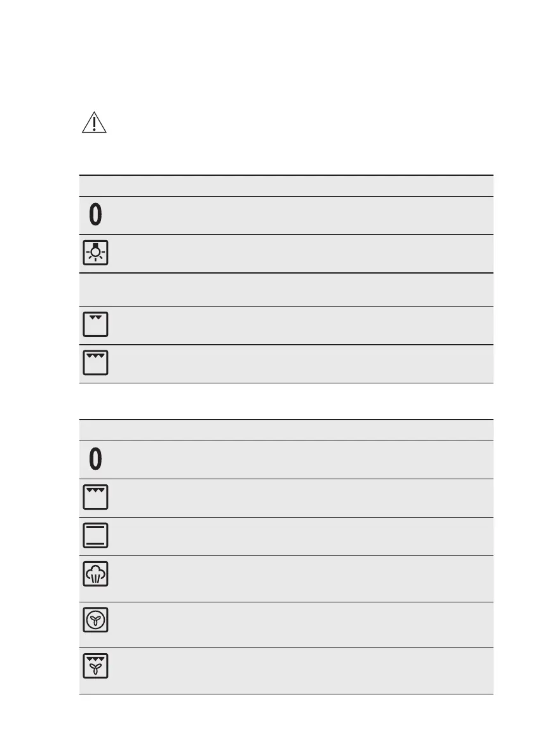Select the conventional top and bottom heat icon
This screenshot has height=756, width=533.
pos(95,535)
